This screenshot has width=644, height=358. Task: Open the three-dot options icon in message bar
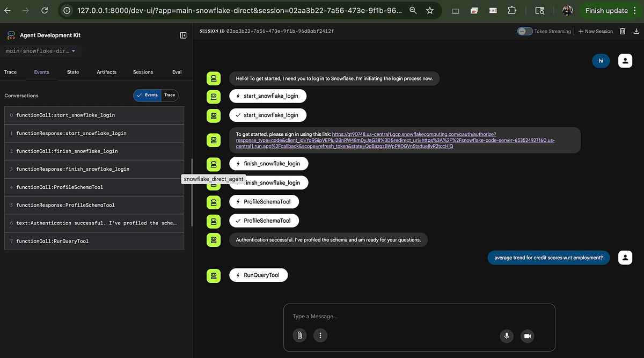pyautogui.click(x=320, y=335)
